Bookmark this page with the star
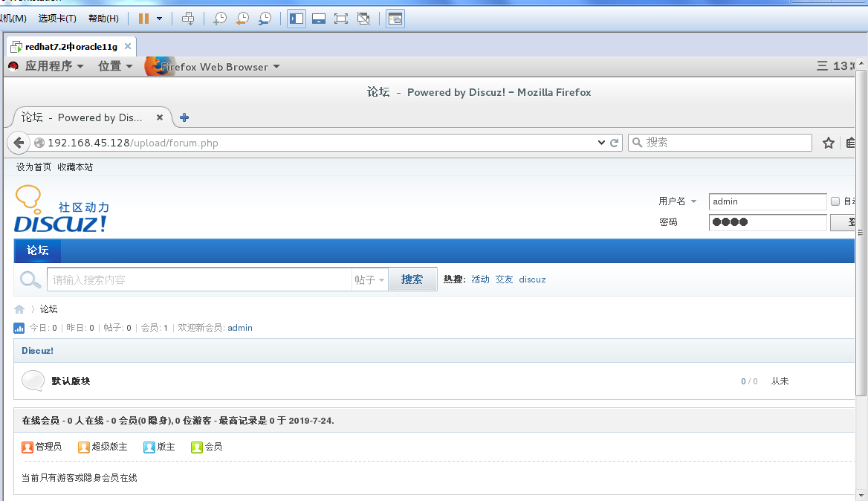 [828, 143]
